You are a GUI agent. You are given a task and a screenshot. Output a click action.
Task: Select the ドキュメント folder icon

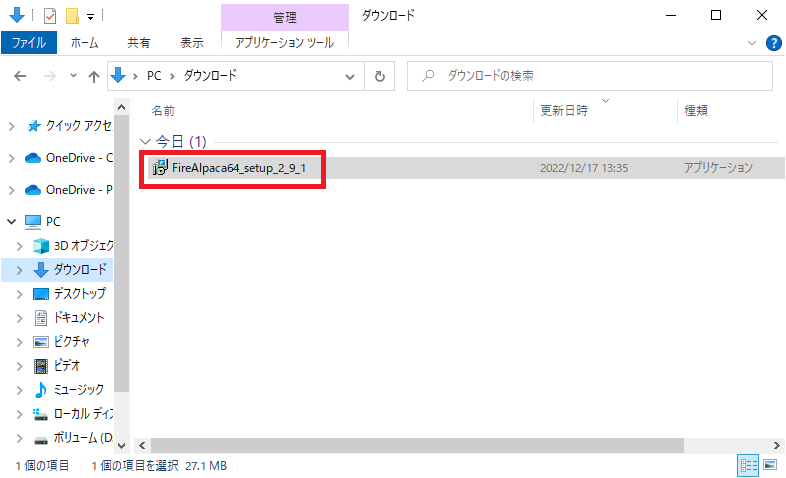pos(41,318)
